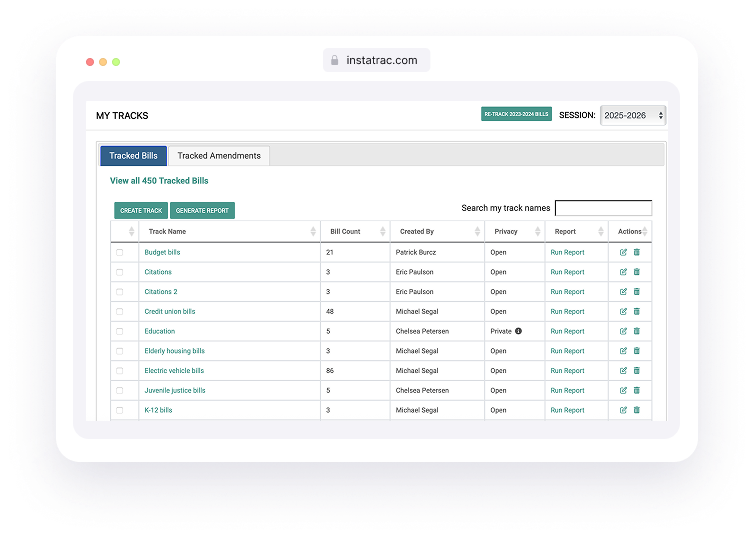Click the red window close dot
754x538 pixels.
click(x=90, y=62)
